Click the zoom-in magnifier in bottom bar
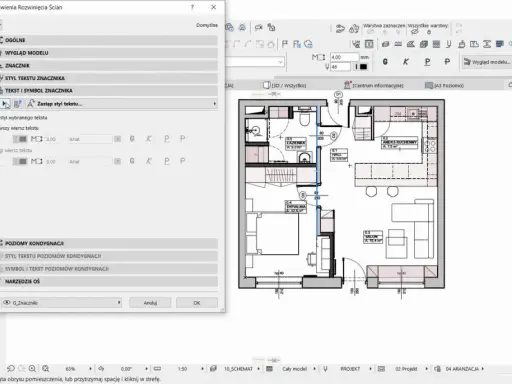The width and height of the screenshot is (512, 384). 32,369
